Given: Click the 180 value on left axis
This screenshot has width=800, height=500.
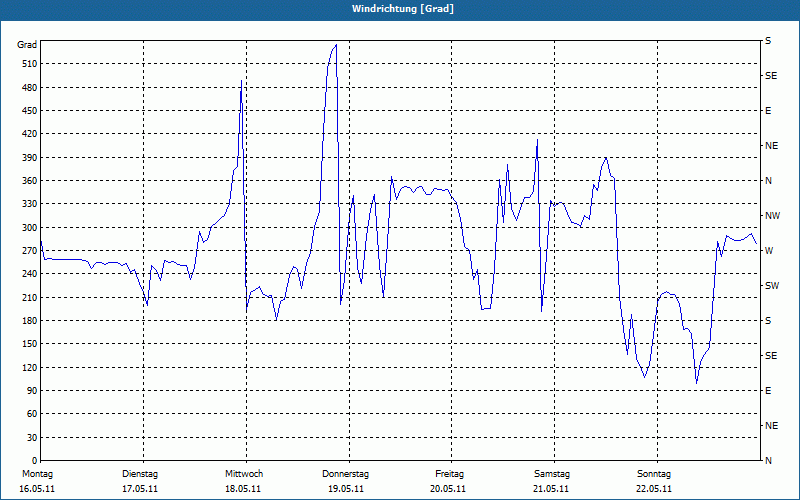Looking at the screenshot, I should (x=30, y=321).
